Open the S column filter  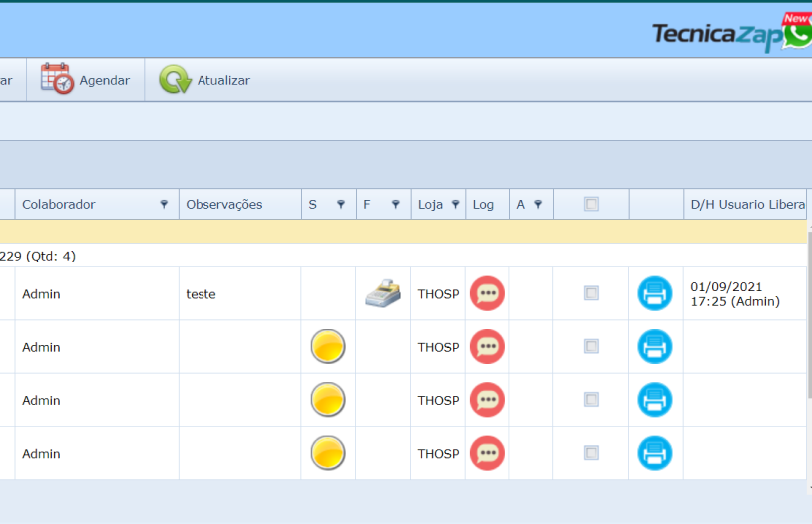pyautogui.click(x=341, y=204)
